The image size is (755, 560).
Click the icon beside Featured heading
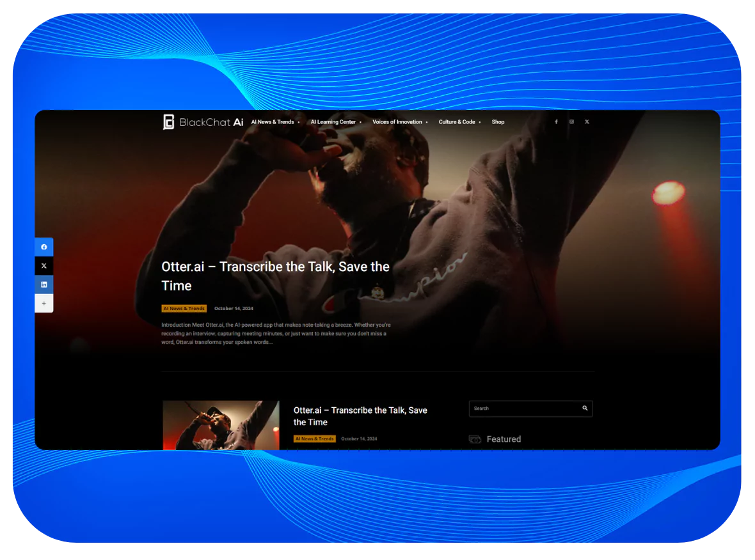(475, 439)
